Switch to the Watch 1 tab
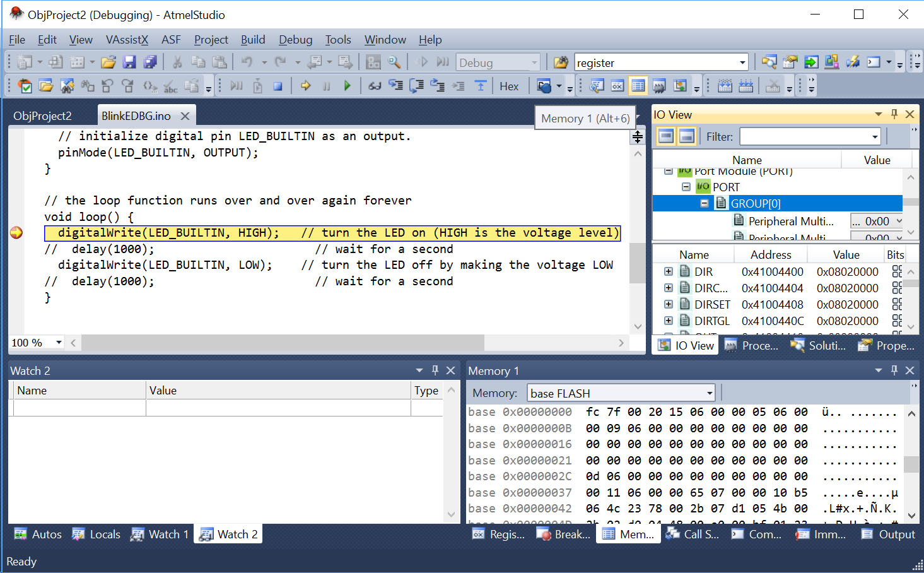The height and width of the screenshot is (573, 924). 160,535
